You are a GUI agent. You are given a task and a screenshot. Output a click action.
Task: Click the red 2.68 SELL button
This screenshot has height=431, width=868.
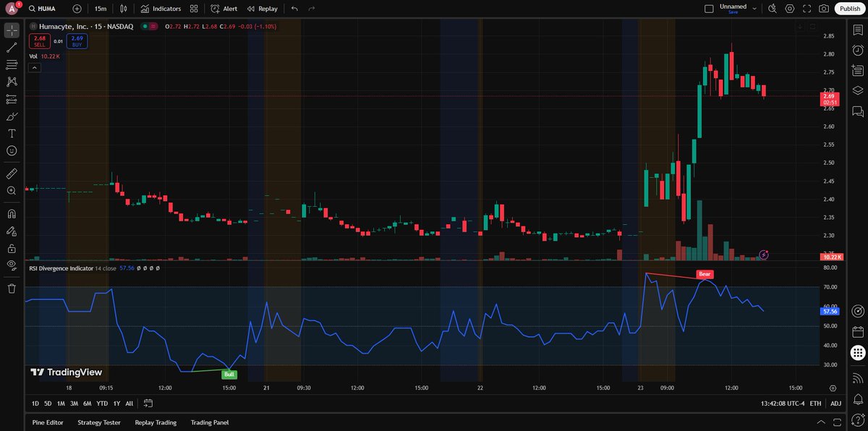pos(40,41)
